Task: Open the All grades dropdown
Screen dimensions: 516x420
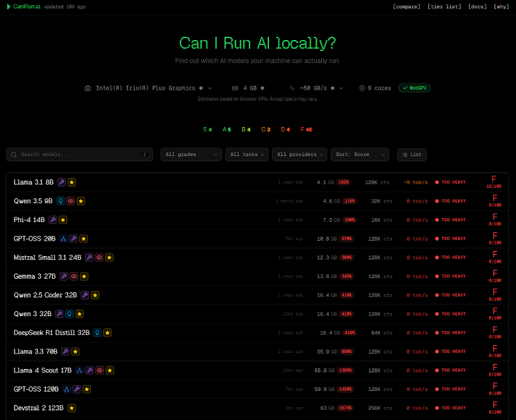Action: click(x=191, y=154)
